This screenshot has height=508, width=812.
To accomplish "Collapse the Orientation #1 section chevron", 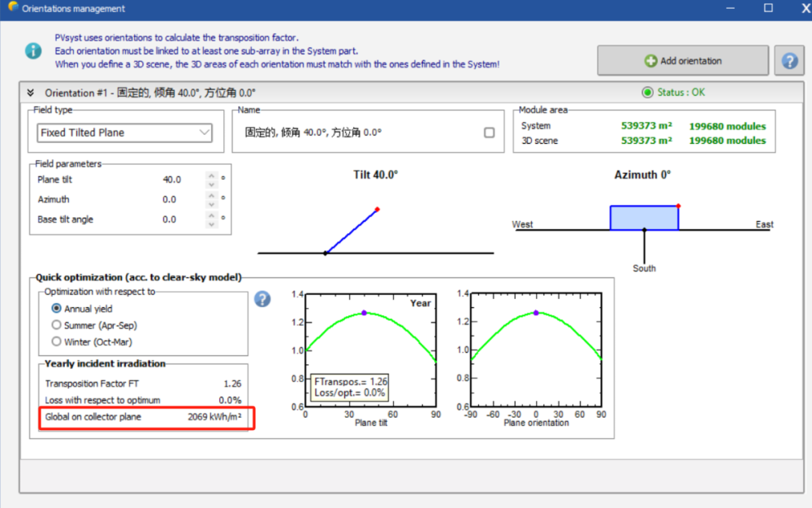I will tap(31, 93).
